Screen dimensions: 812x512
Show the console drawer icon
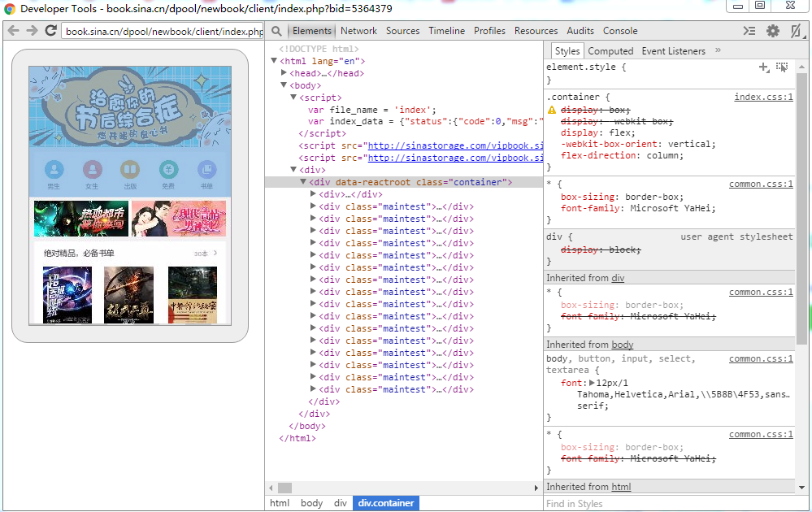click(749, 31)
